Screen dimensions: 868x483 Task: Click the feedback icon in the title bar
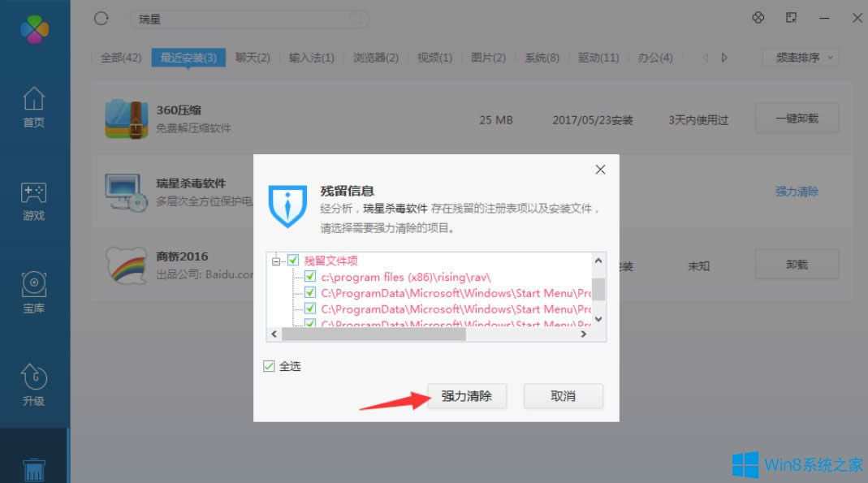[791, 17]
